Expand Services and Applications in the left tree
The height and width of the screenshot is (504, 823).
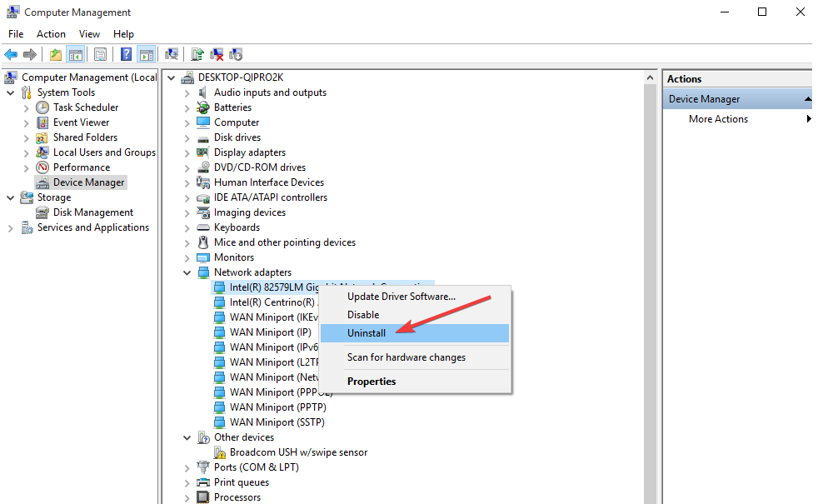click(11, 227)
